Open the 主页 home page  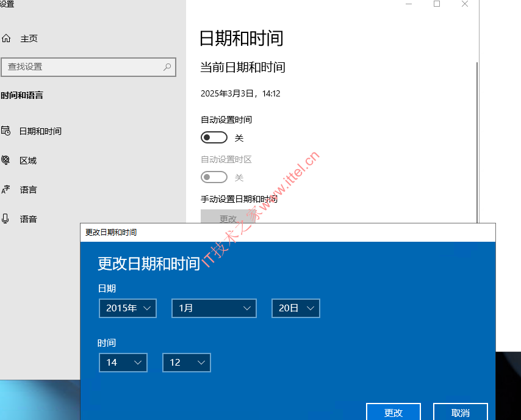(29, 38)
